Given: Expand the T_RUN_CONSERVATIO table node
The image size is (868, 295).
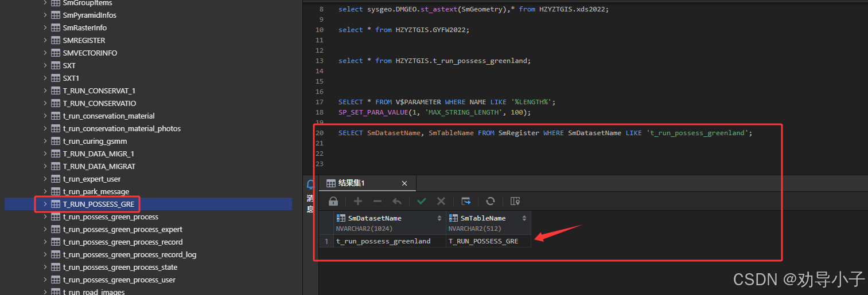Looking at the screenshot, I should coord(45,103).
